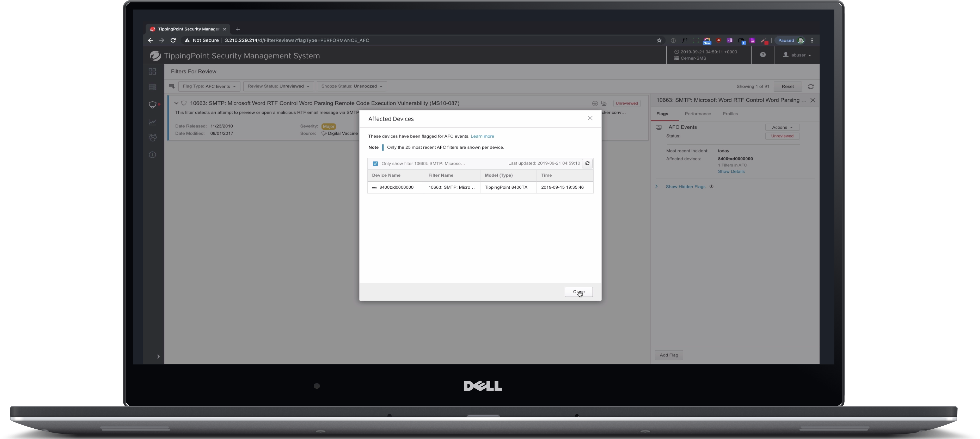Close the Affected Devices dialog with X

tap(590, 118)
